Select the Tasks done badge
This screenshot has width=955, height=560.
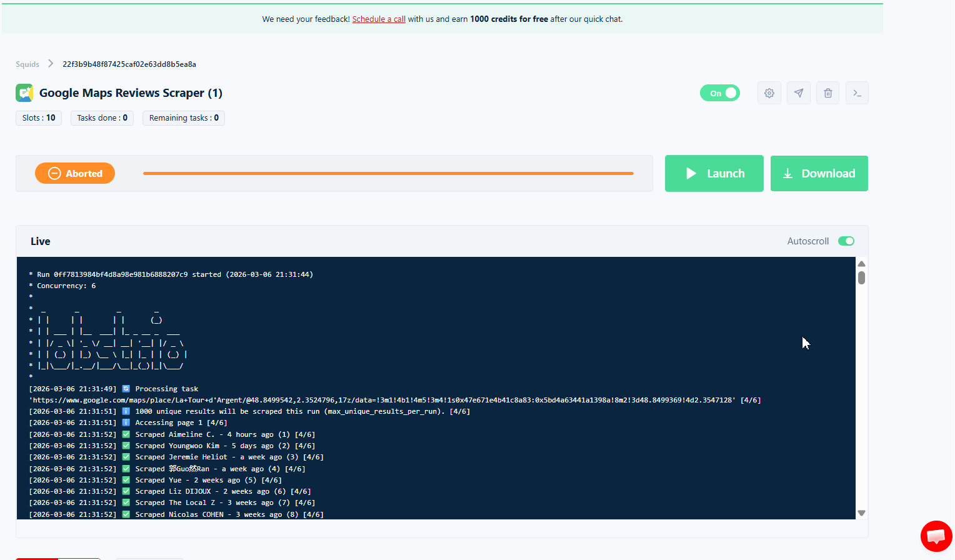102,117
